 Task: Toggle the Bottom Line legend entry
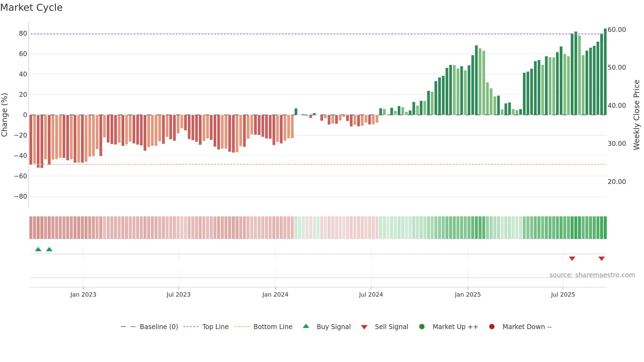(x=264, y=327)
